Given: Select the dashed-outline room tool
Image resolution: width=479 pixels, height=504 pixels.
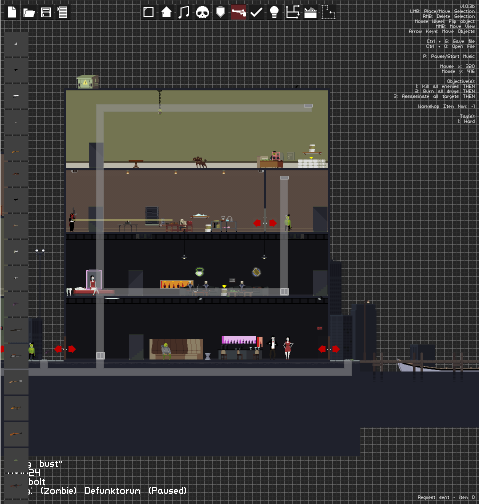Looking at the screenshot, I should tap(328, 12).
